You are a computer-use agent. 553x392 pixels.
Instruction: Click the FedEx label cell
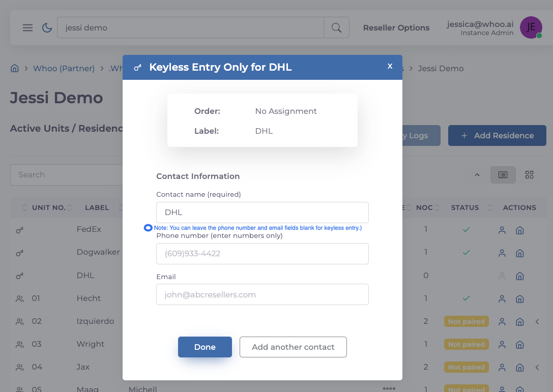click(x=89, y=229)
